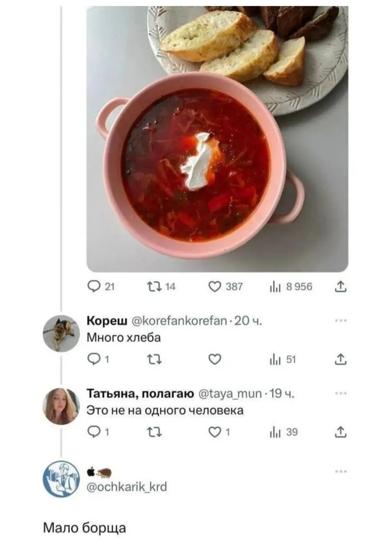
Task: Like Татьяна's reply about one person
Action: coord(215,432)
